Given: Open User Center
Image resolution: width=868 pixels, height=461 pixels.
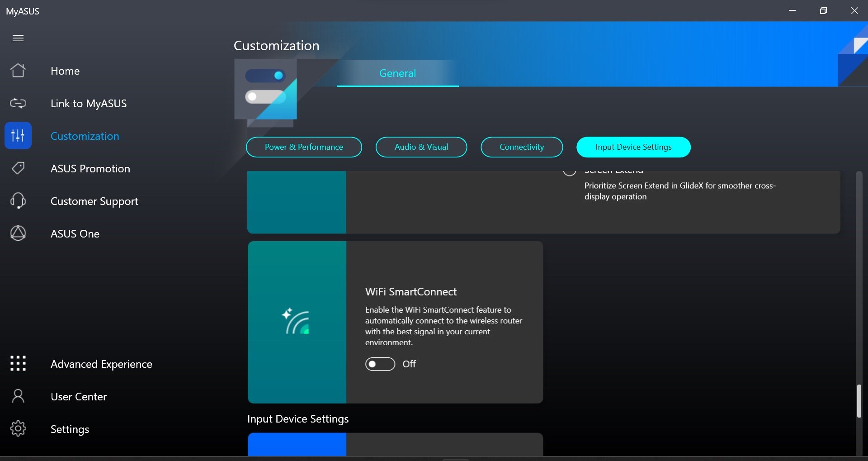Looking at the screenshot, I should 79,397.
